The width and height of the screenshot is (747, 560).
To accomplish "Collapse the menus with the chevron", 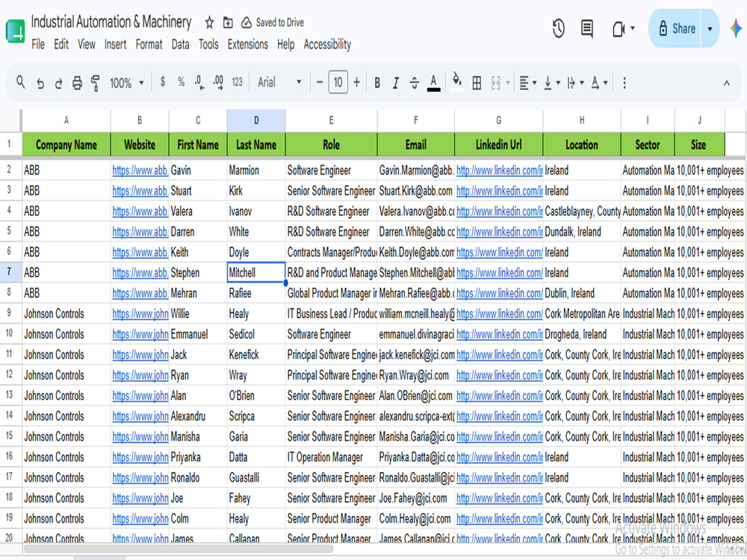I will pos(727,83).
